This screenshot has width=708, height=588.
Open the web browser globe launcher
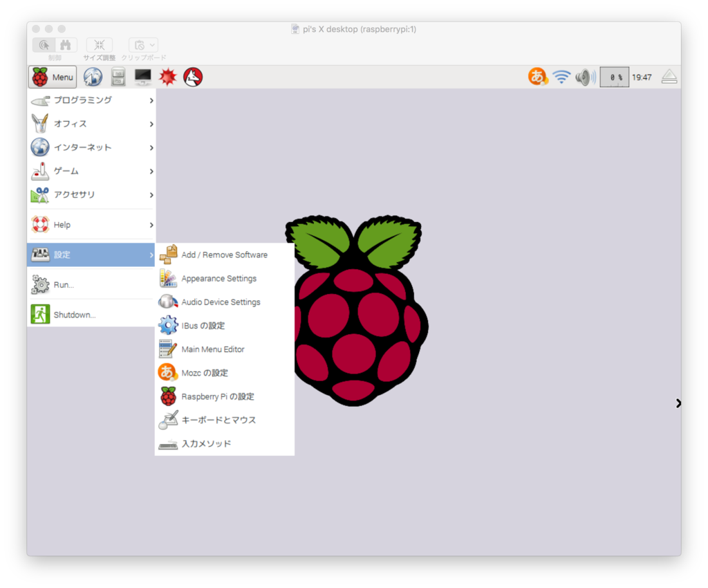pyautogui.click(x=93, y=77)
